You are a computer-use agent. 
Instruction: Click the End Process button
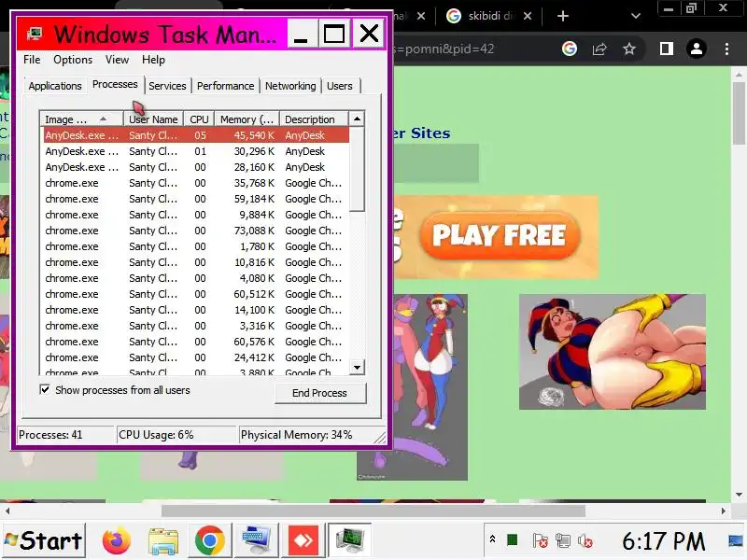coord(319,393)
